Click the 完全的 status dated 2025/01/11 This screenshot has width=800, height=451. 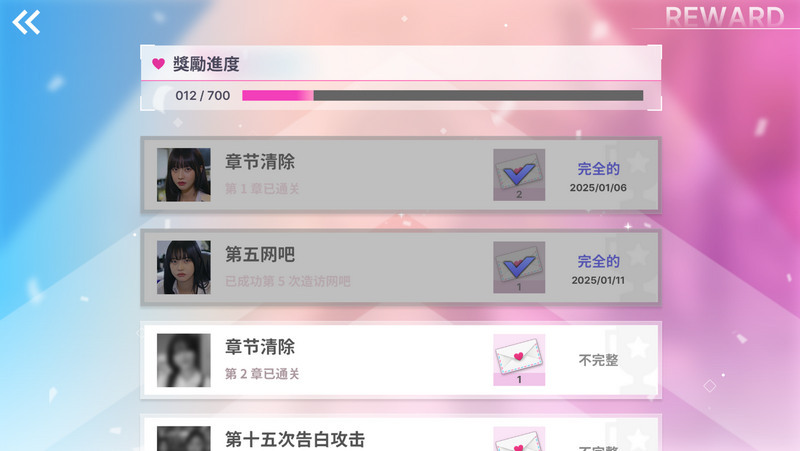598,261
